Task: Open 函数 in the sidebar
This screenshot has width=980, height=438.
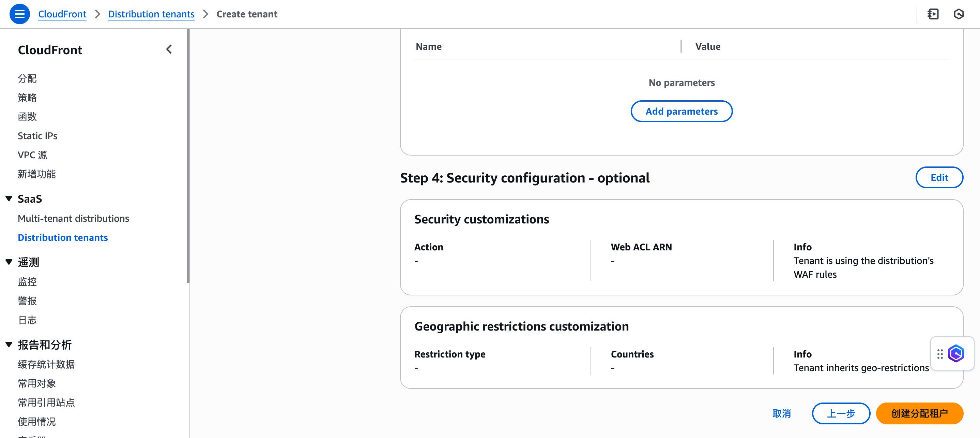Action: (x=27, y=117)
